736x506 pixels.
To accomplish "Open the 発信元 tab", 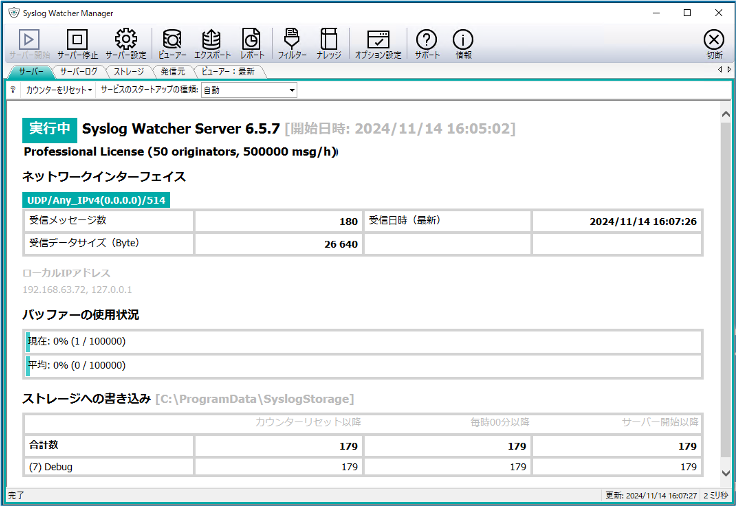I will pyautogui.click(x=173, y=72).
